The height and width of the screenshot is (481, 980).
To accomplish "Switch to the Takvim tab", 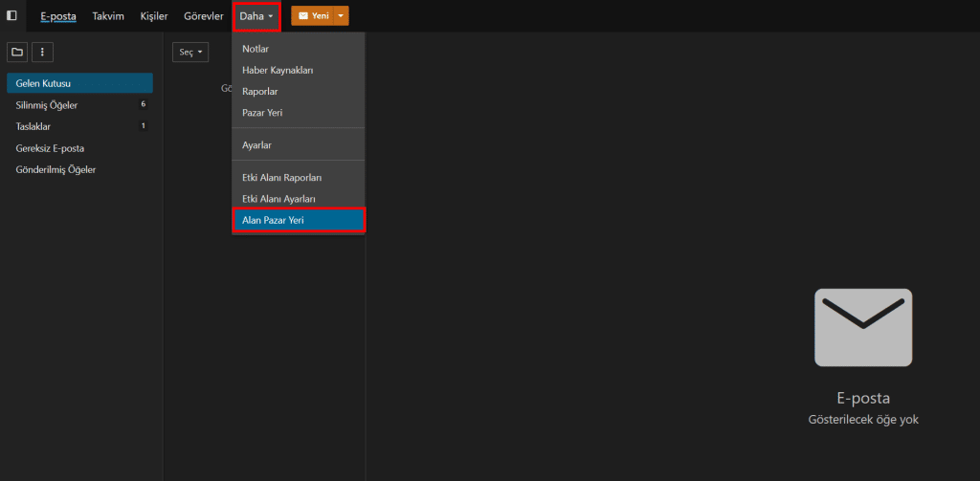I will pyautogui.click(x=108, y=16).
